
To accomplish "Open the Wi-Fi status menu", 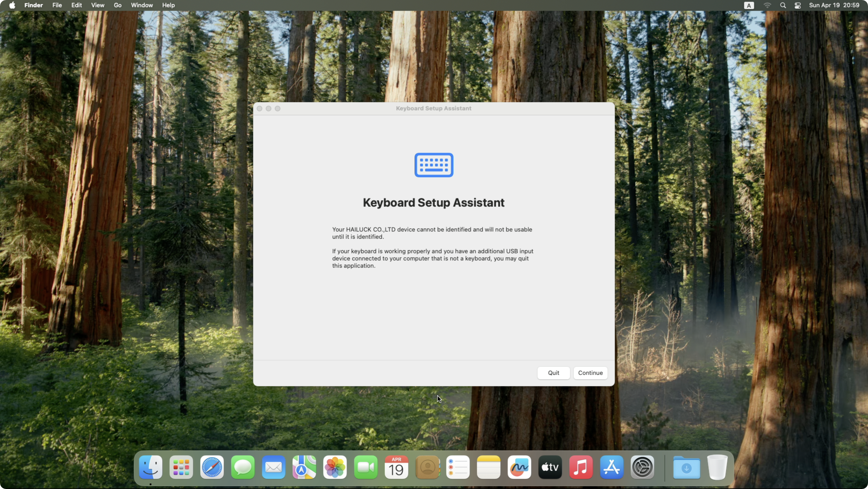I will pos(767,5).
